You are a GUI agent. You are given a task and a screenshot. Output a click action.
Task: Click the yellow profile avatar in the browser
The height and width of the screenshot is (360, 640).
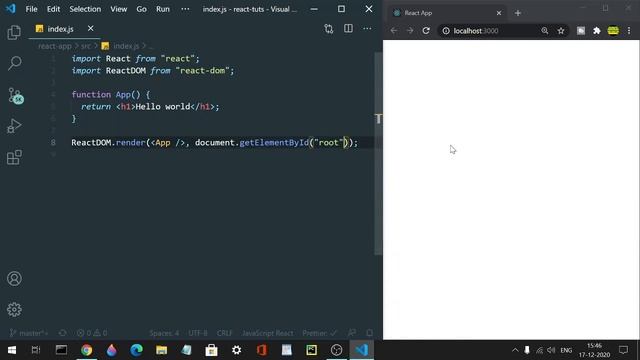tap(613, 31)
